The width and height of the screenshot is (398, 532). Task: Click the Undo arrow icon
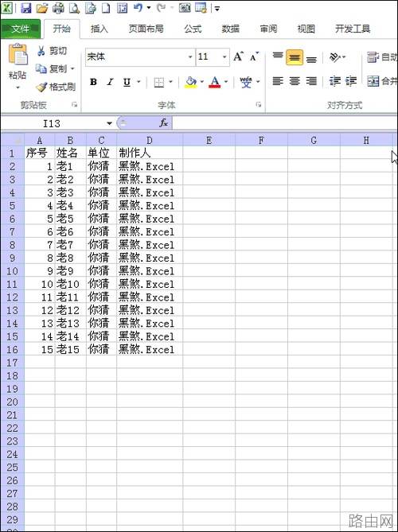(x=138, y=7)
